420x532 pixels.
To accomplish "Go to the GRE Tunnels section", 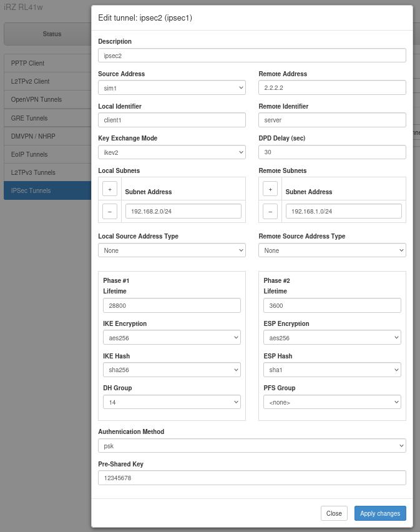I will 47,118.
